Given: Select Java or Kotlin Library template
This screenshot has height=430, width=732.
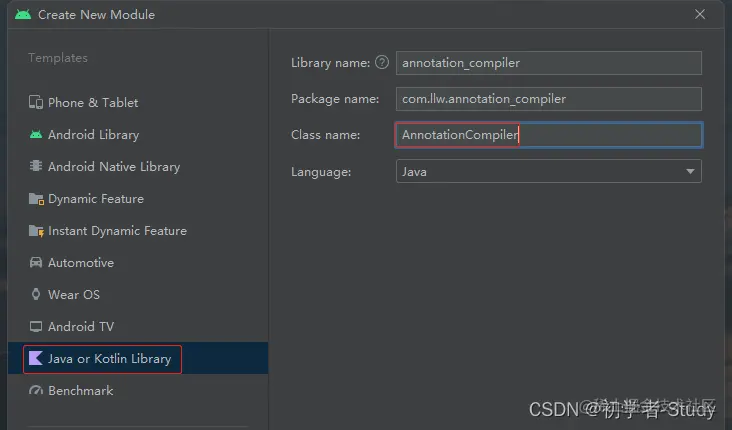Looking at the screenshot, I should [138, 358].
